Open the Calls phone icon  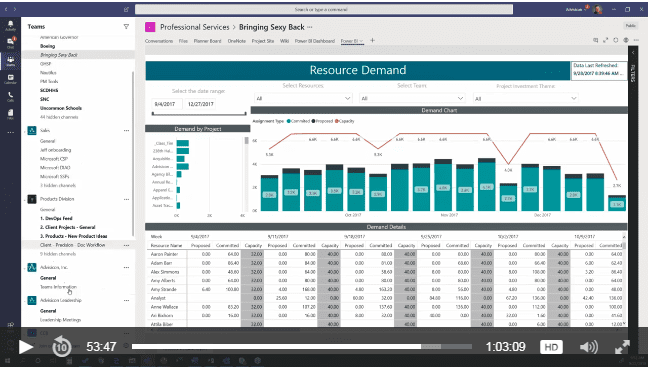[x=10, y=97]
